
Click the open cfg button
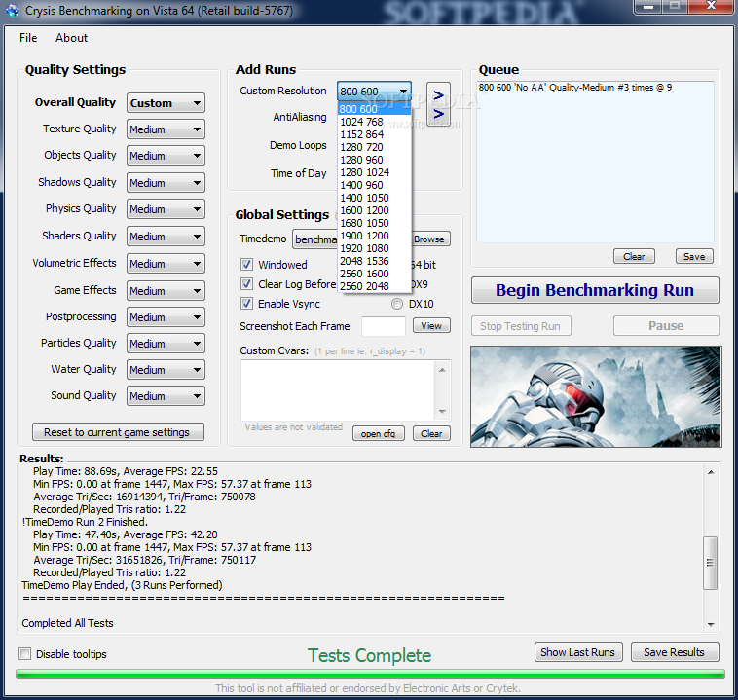point(379,433)
